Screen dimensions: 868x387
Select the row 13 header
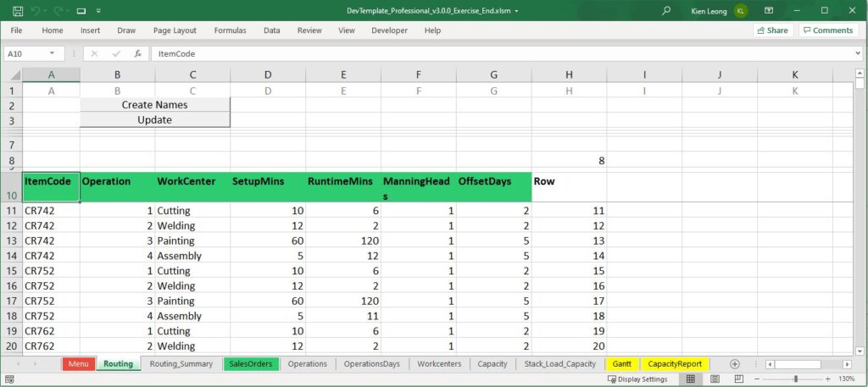click(x=12, y=240)
